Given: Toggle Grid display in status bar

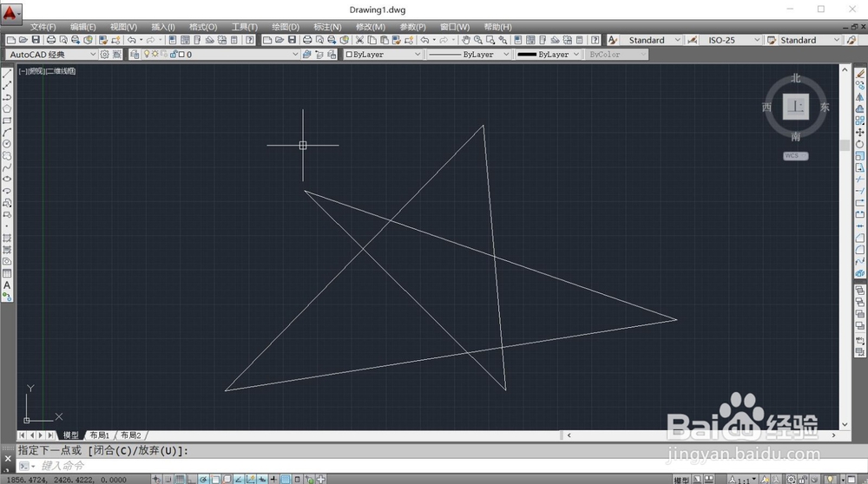Looking at the screenshot, I should point(180,479).
